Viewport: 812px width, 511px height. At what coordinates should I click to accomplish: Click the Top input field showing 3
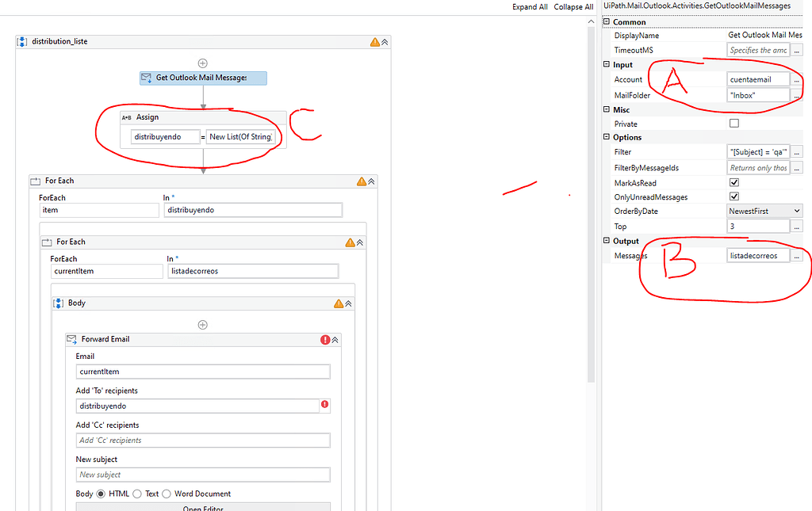pyautogui.click(x=757, y=225)
